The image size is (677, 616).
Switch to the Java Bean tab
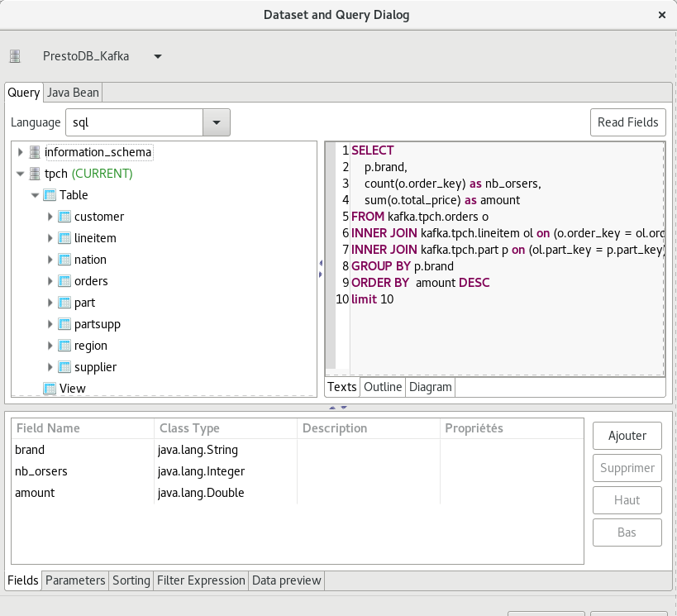coord(73,93)
